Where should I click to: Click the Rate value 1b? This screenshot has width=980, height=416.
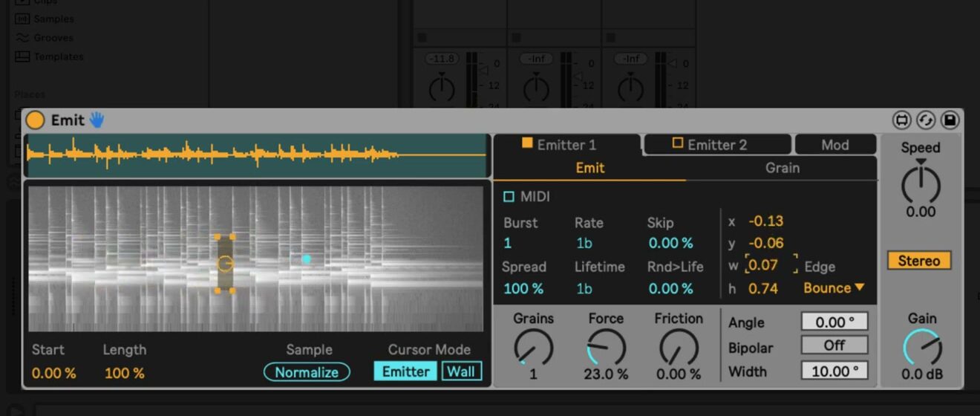pos(584,243)
